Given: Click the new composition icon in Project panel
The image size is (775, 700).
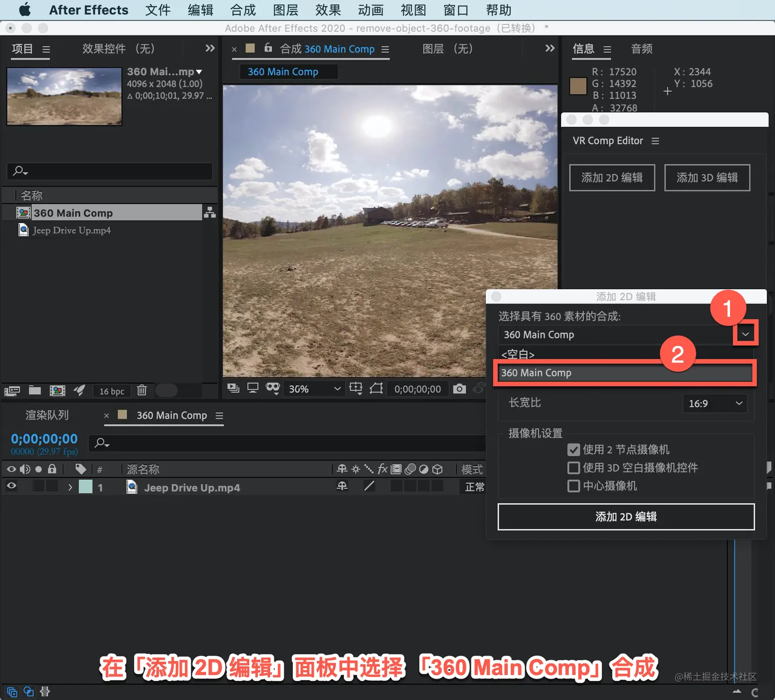Looking at the screenshot, I should click(x=57, y=391).
